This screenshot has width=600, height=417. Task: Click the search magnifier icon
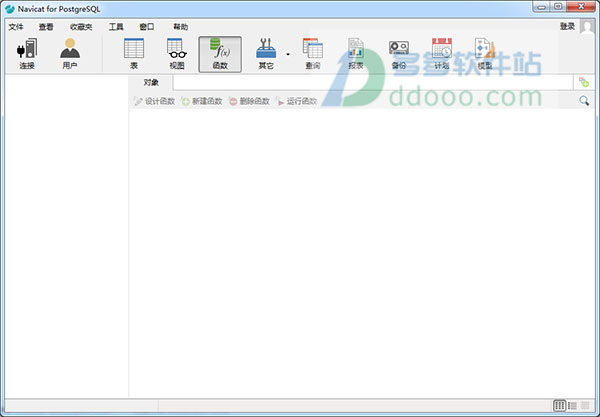[x=584, y=101]
